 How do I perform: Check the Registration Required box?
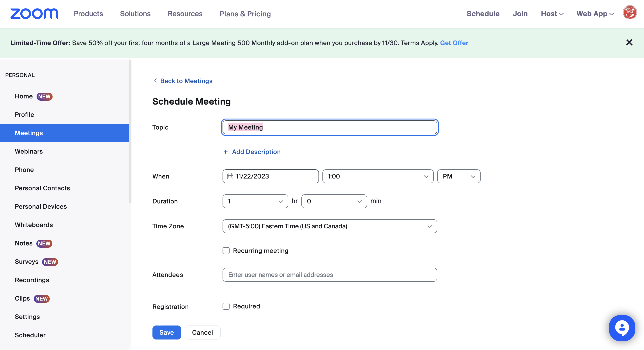[226, 306]
